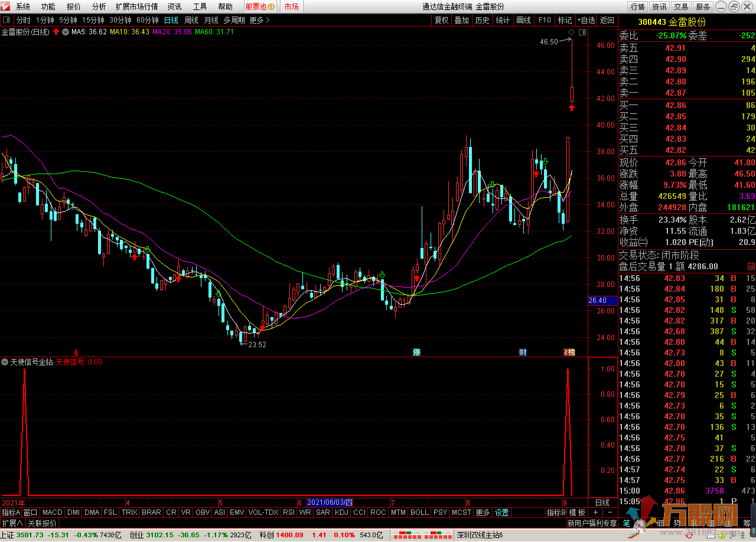Image resolution: width=756 pixels, height=542 pixels.
Task: Click the 画线 drawing button
Action: (524, 20)
